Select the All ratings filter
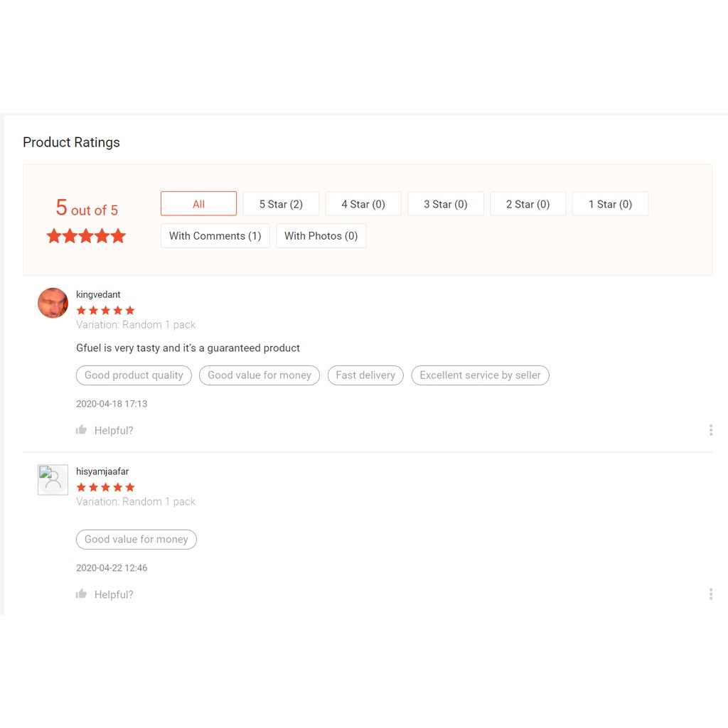 (198, 204)
